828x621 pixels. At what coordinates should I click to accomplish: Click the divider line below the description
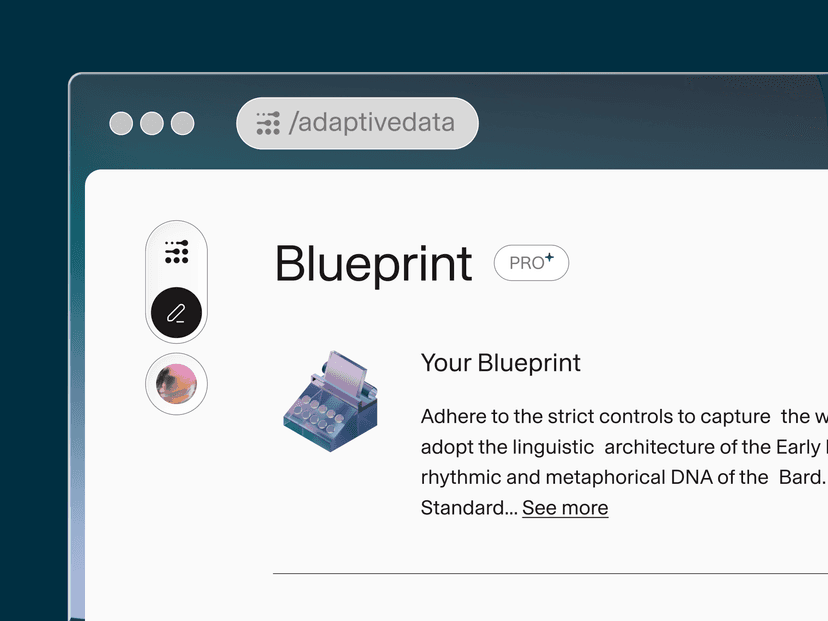[550, 571]
